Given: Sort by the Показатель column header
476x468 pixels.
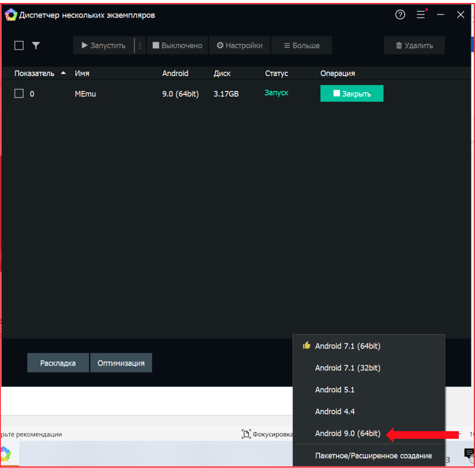Looking at the screenshot, I should [34, 74].
